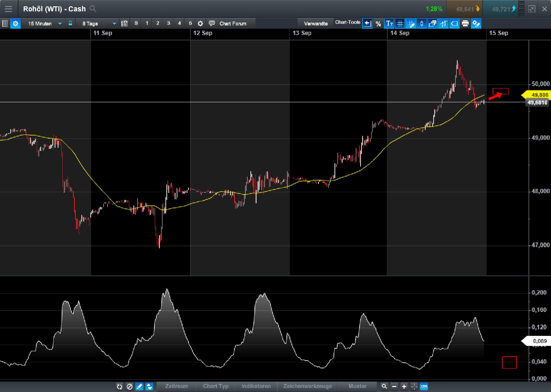This screenshot has height=392, width=551.
Task: Click the Verwandte button
Action: [x=315, y=23]
